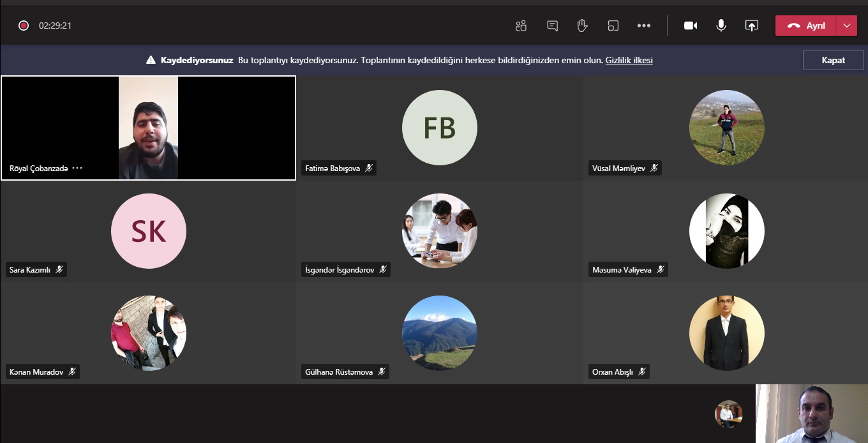Expand the arrow beside Ayrıl
Screen dimensions: 868x443
(x=847, y=26)
